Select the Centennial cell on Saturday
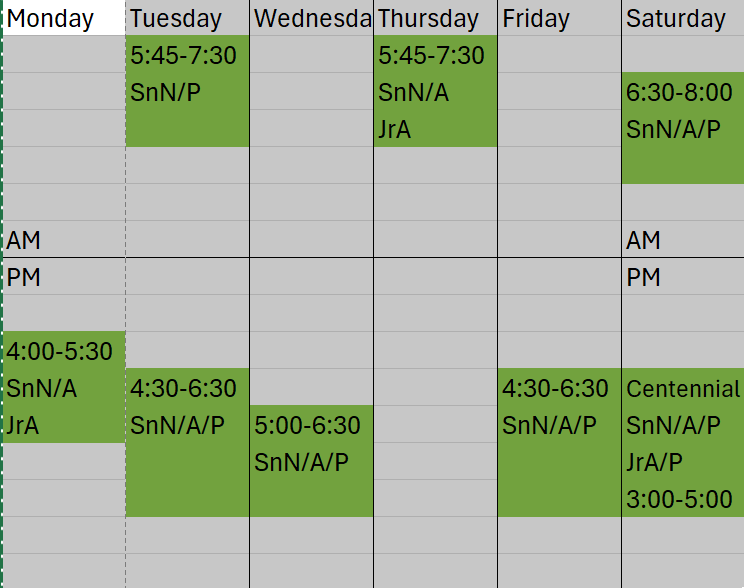 pyautogui.click(x=682, y=388)
